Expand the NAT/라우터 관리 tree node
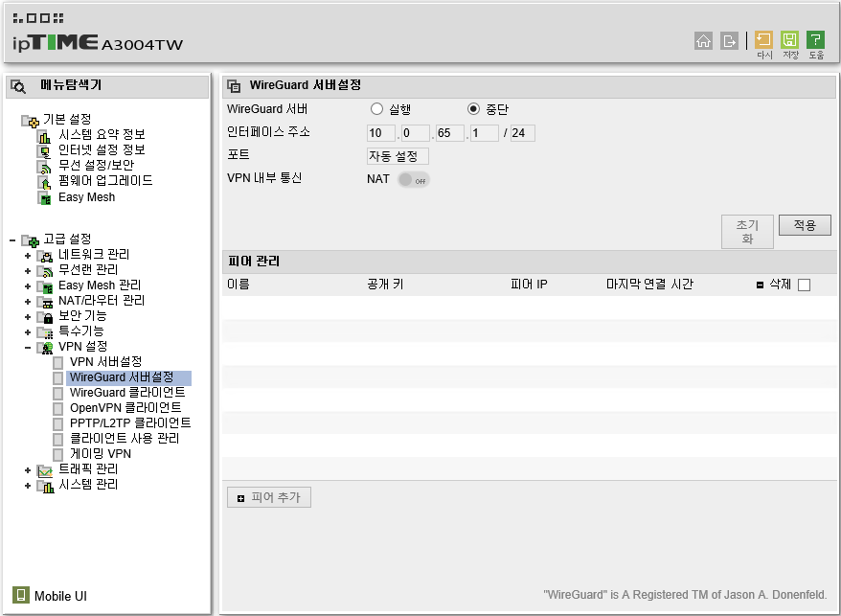 [28, 302]
